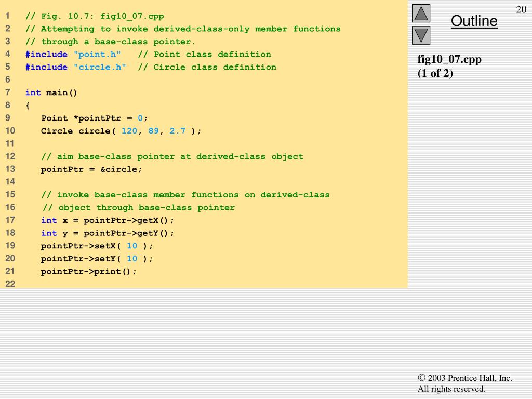This screenshot has width=532, height=399.
Task: Click the "pointPtr->print();" line
Action: pos(88,272)
